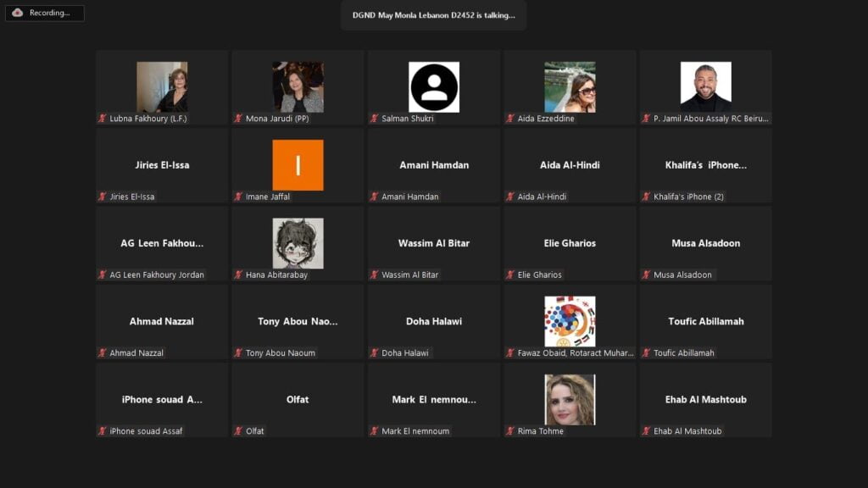Select Mona Jarudi's profile photo
This screenshot has height=488, width=868.
298,87
